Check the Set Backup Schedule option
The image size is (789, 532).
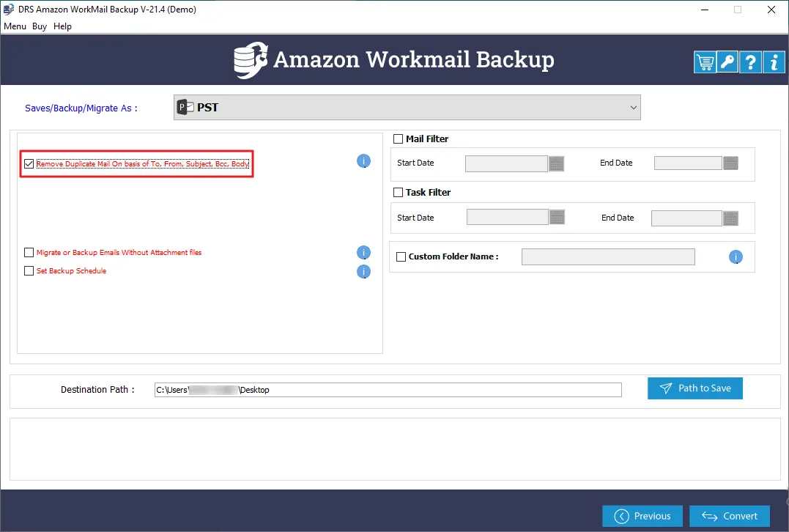coord(29,271)
